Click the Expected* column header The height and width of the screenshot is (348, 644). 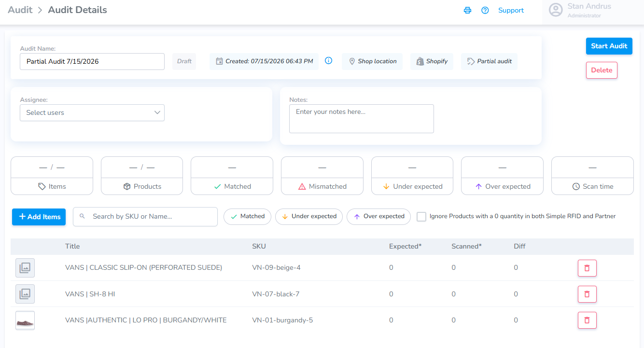[x=406, y=246]
